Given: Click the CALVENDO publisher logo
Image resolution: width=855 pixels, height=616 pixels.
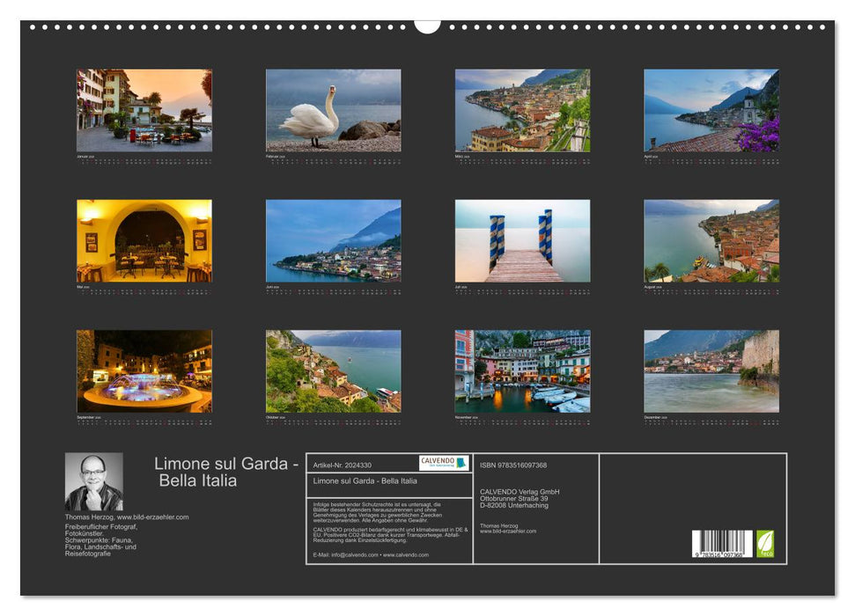Looking at the screenshot, I should tap(443, 461).
